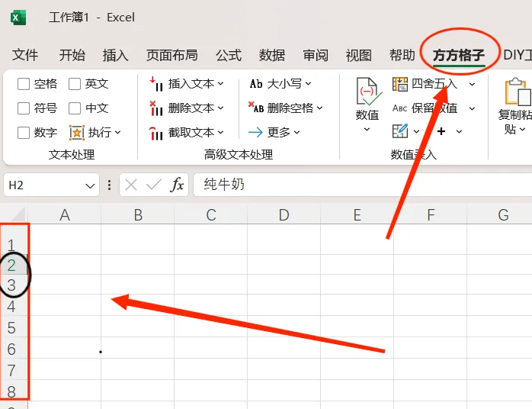
Task: Click the Delete Spaces (删除空格) AB icon
Action: coord(256,108)
